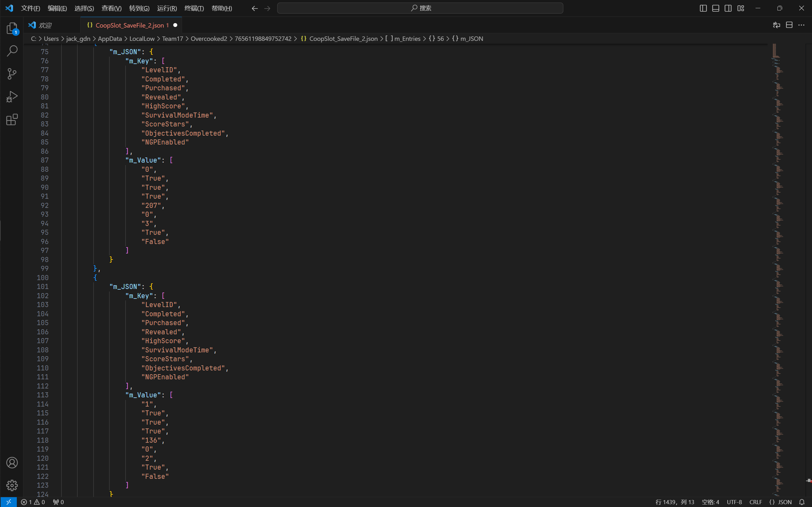Screen dimensions: 812x507
Task: Click the CRLF line ending selector
Action: pos(756,502)
